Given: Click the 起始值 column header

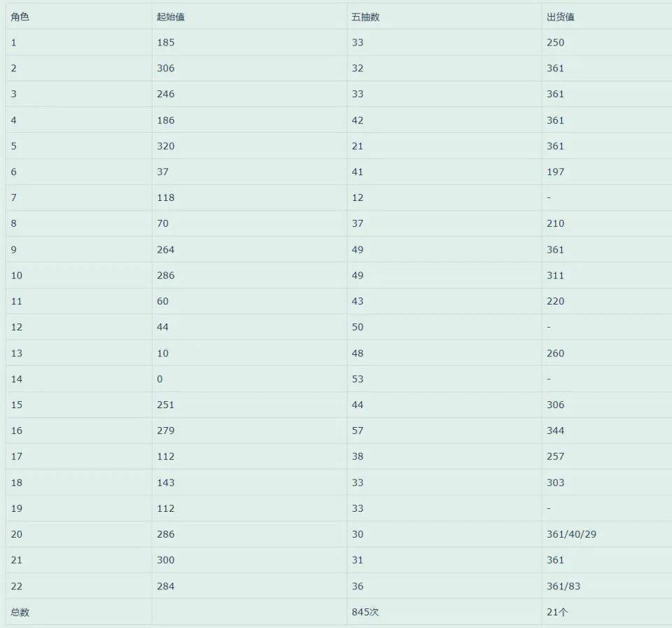Looking at the screenshot, I should [171, 17].
